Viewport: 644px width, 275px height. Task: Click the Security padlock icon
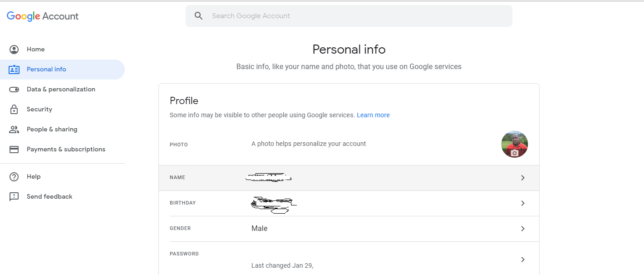point(14,109)
